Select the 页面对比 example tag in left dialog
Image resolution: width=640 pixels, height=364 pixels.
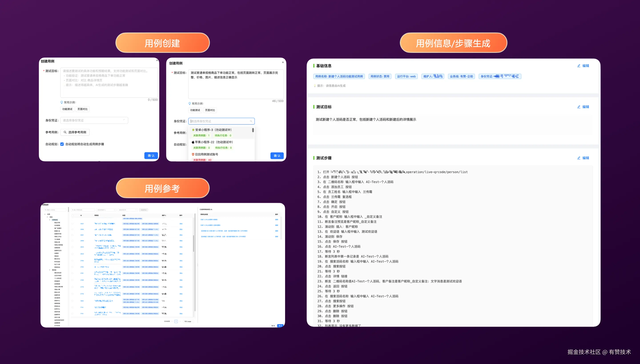(83, 109)
